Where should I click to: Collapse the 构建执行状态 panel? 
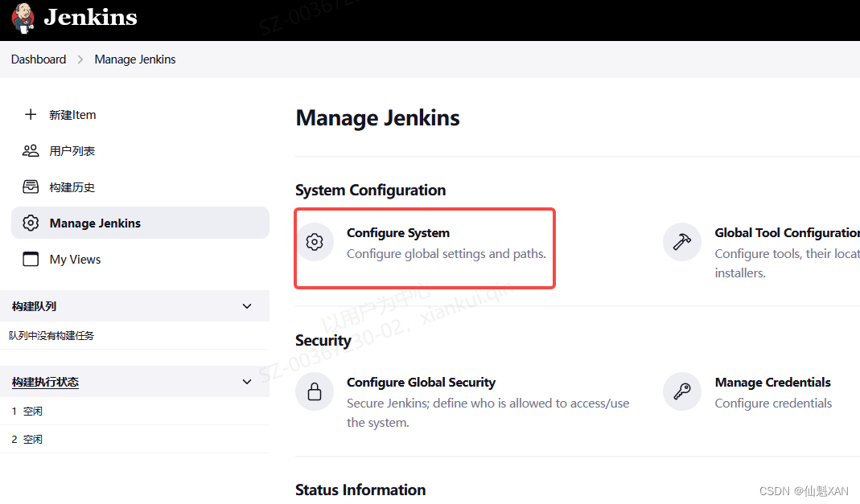click(x=247, y=381)
